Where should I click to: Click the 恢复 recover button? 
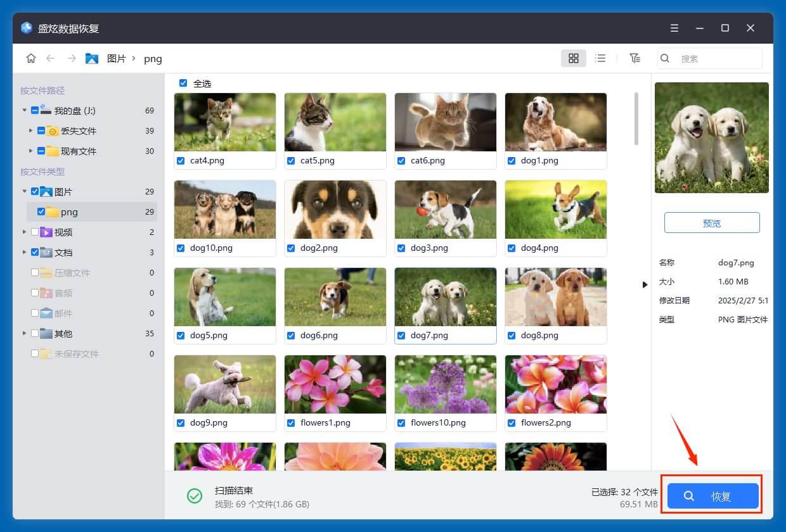(x=712, y=497)
